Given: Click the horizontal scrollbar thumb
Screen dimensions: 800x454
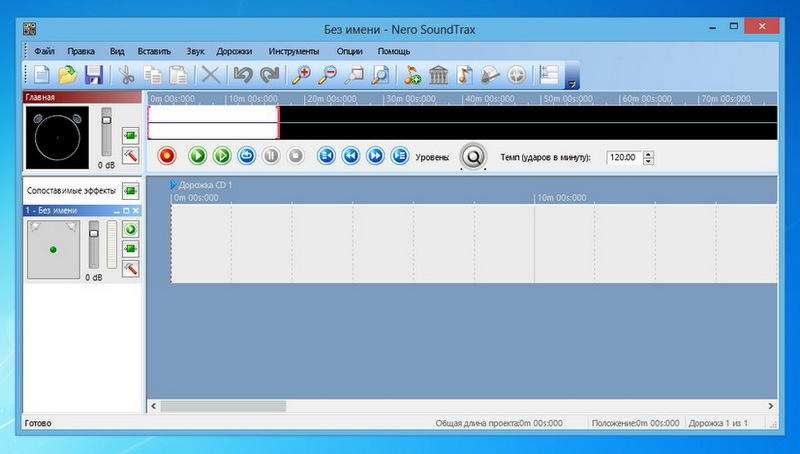Looking at the screenshot, I should coord(223,406).
